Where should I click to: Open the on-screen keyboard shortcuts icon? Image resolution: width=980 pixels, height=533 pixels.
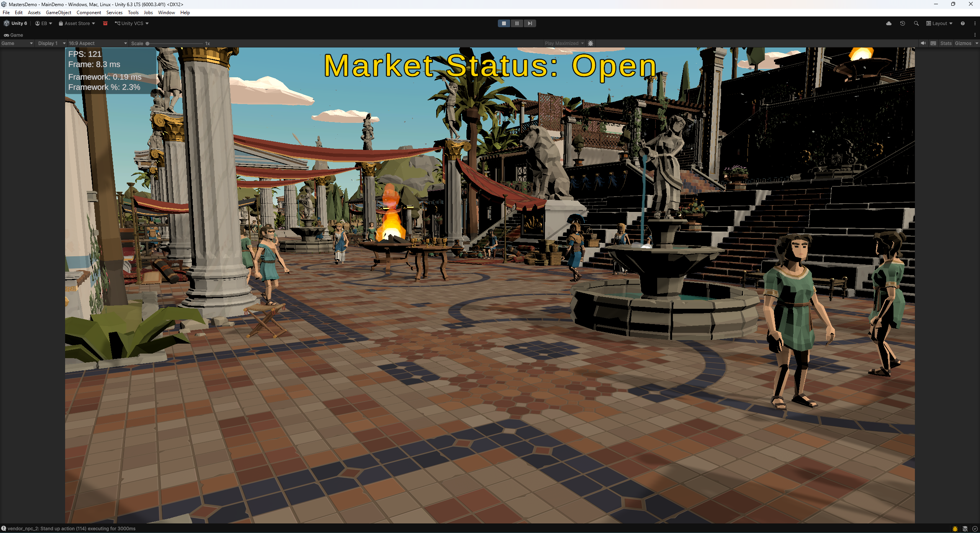[x=933, y=43]
